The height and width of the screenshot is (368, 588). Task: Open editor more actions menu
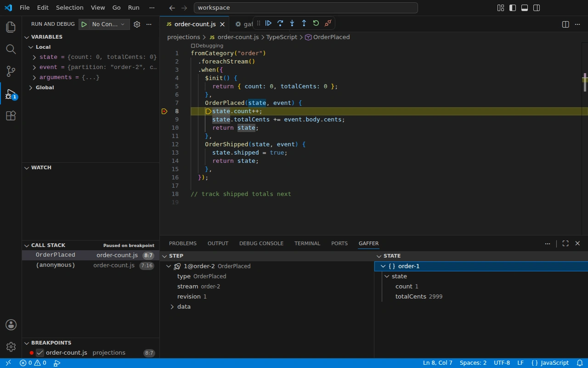(578, 24)
